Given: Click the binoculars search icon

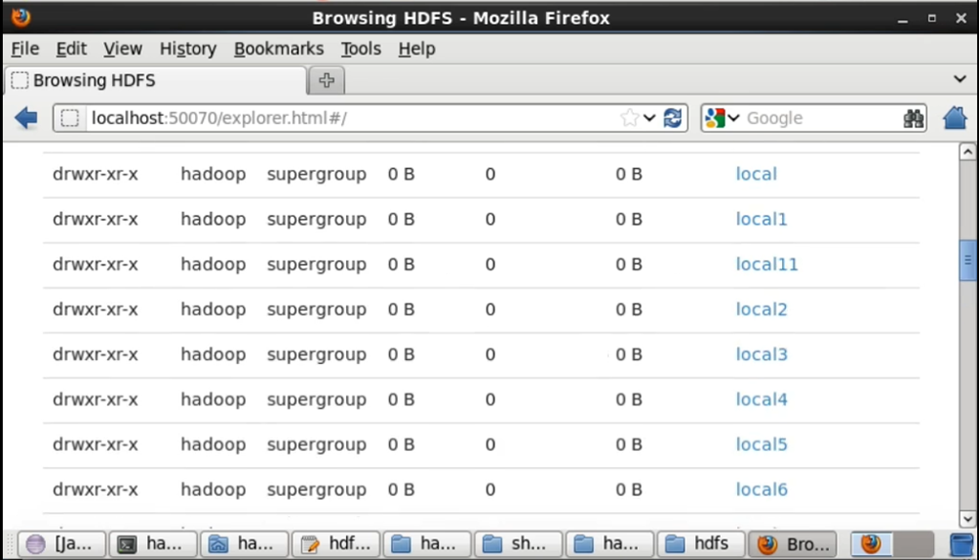Looking at the screenshot, I should coord(913,118).
